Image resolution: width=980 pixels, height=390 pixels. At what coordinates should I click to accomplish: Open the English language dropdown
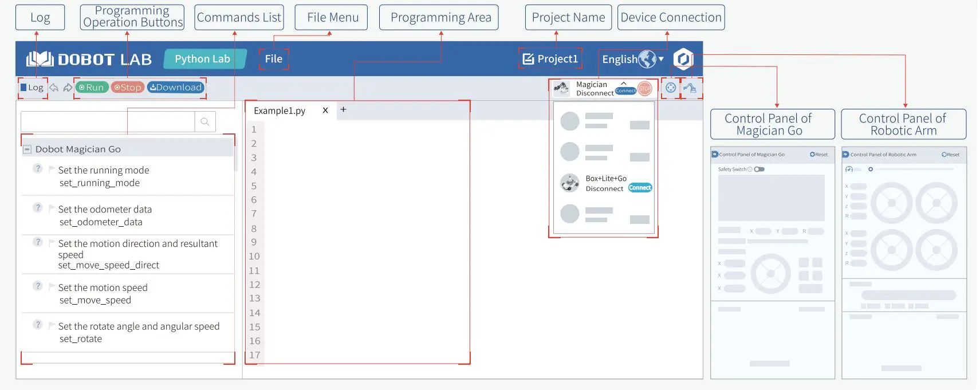pyautogui.click(x=633, y=59)
